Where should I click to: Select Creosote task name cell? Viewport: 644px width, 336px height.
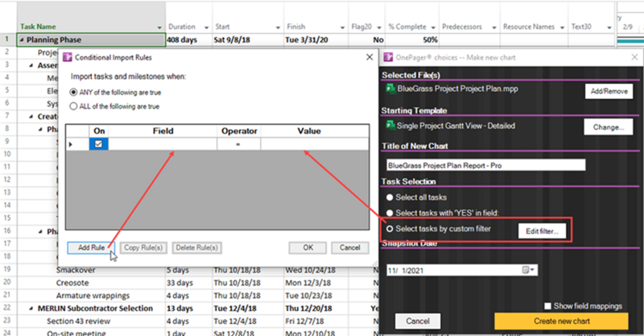click(72, 283)
